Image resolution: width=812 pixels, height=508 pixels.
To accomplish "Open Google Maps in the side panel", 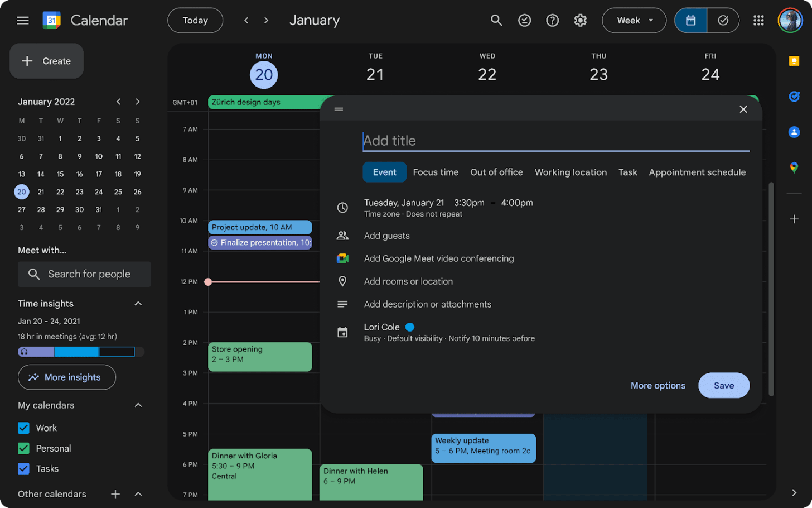I will 794,167.
